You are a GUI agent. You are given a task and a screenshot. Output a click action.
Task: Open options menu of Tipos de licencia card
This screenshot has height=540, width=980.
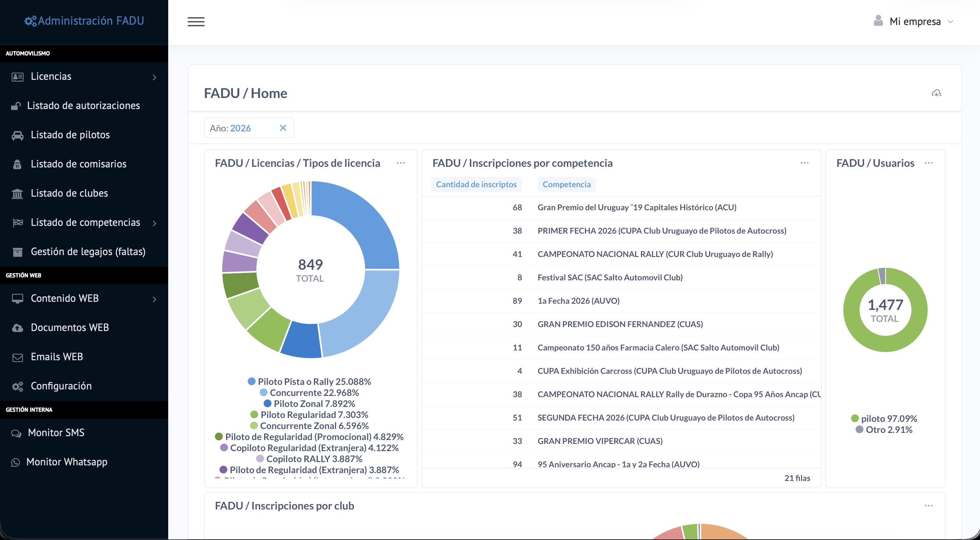(x=401, y=163)
